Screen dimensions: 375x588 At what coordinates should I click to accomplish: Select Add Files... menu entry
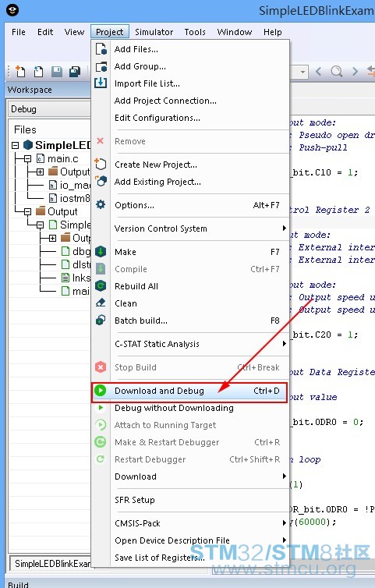click(x=190, y=49)
